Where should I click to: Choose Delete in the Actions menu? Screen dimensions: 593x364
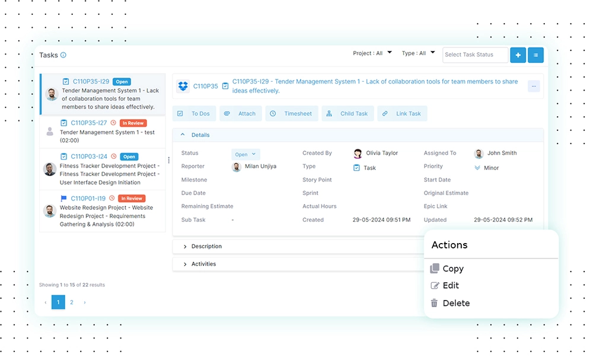tap(456, 303)
